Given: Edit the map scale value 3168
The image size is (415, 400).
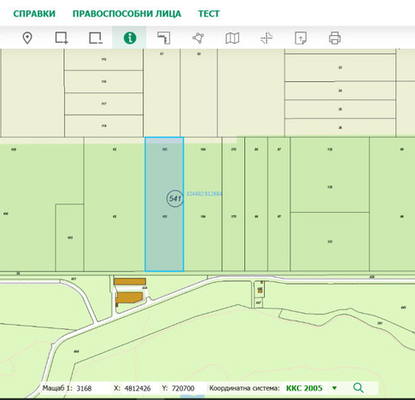Looking at the screenshot, I should (84, 388).
